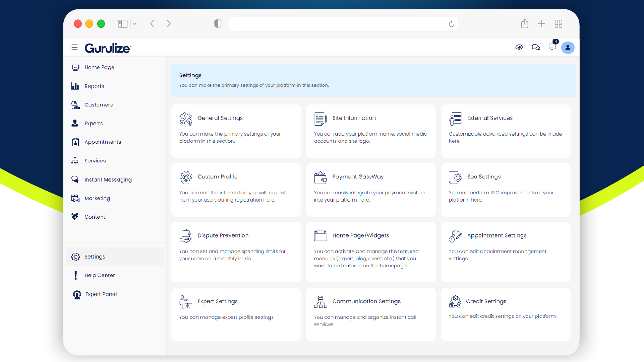Image resolution: width=644 pixels, height=362 pixels.
Task: Click the Payment GateWay wallet icon
Action: (x=320, y=177)
